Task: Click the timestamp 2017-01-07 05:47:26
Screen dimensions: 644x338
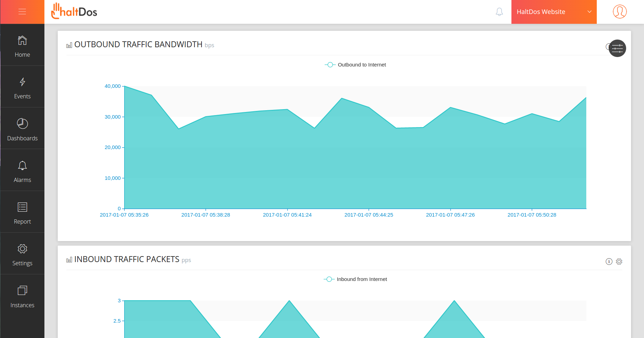Action: click(450, 215)
